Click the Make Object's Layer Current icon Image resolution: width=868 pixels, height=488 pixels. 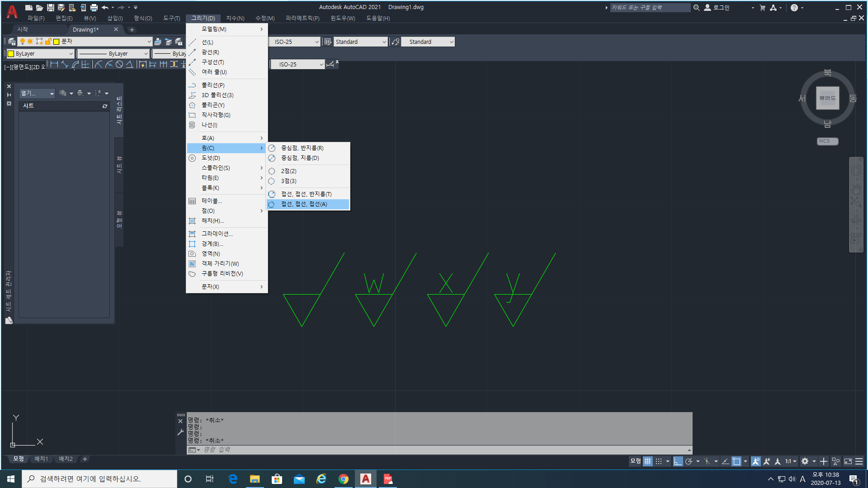click(158, 42)
